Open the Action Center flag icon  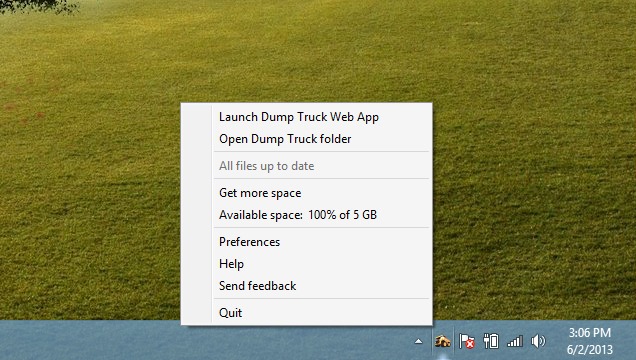click(x=466, y=341)
